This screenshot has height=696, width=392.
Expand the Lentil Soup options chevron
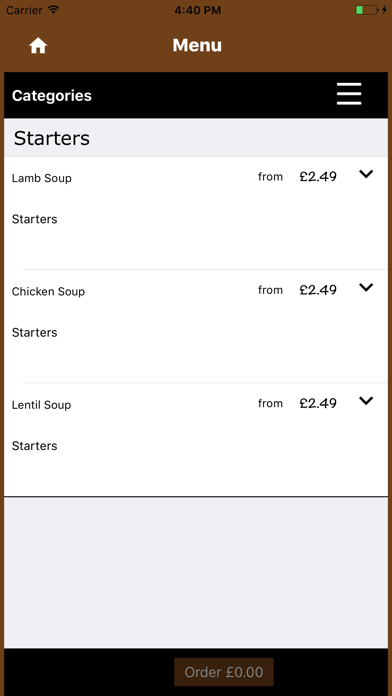tap(366, 400)
